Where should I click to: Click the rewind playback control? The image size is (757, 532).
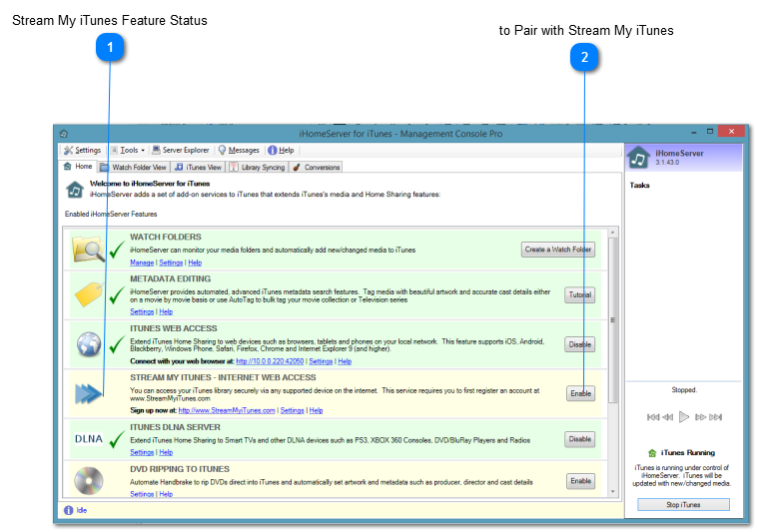pos(668,417)
